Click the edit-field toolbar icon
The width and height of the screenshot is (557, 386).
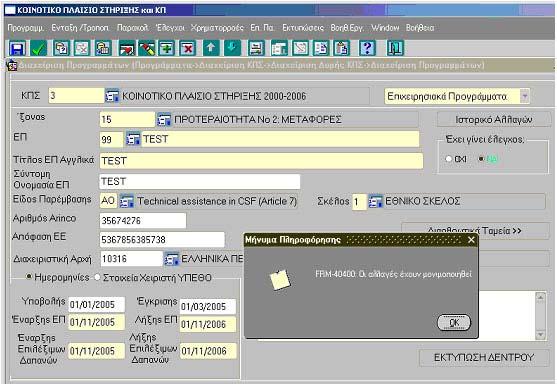(300, 48)
